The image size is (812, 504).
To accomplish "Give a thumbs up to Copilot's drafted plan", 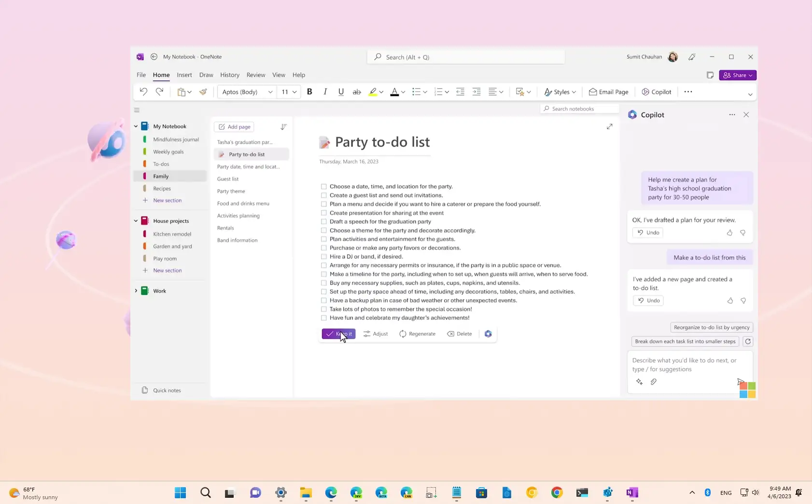I will (729, 232).
